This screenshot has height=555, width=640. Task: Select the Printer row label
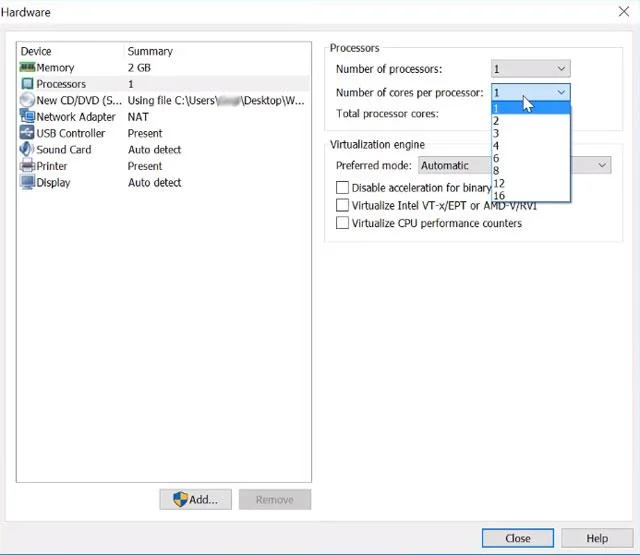(52, 166)
